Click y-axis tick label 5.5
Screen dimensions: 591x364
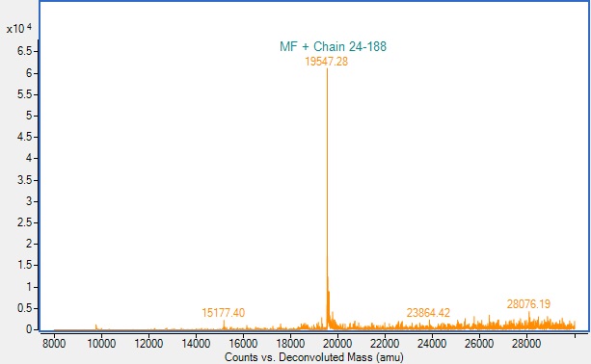25,94
